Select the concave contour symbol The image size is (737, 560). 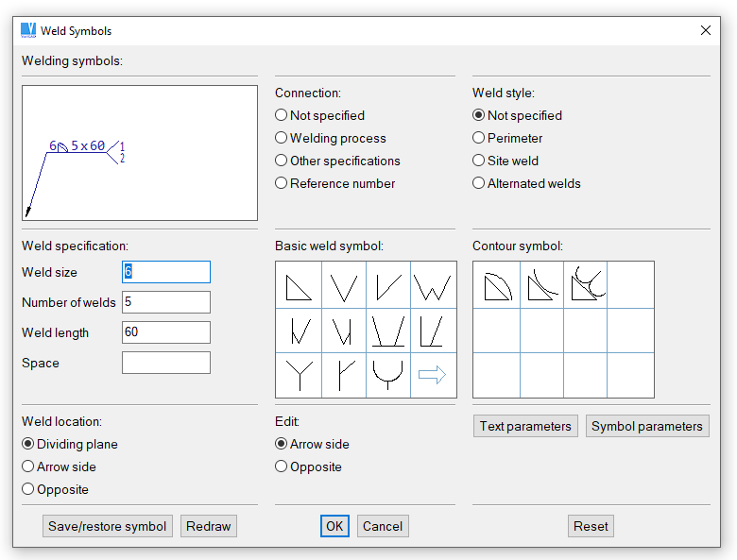pyautogui.click(x=541, y=284)
